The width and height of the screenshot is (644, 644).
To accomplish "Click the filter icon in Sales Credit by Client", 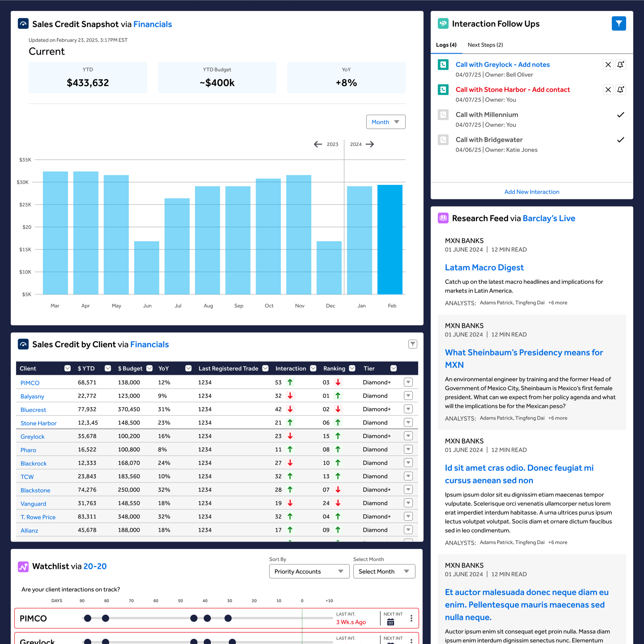I will [412, 344].
